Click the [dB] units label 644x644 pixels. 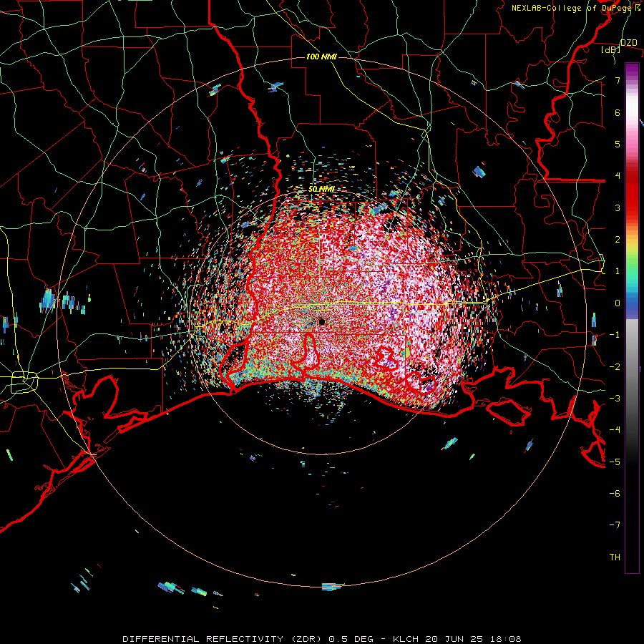[611, 49]
